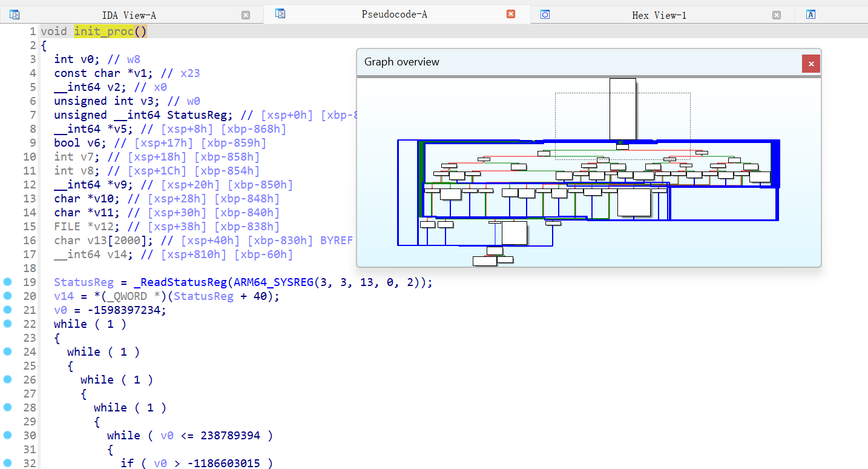Close the Pseudocode-A tab with red X
Image resolution: width=868 pixels, height=469 pixels.
(511, 14)
